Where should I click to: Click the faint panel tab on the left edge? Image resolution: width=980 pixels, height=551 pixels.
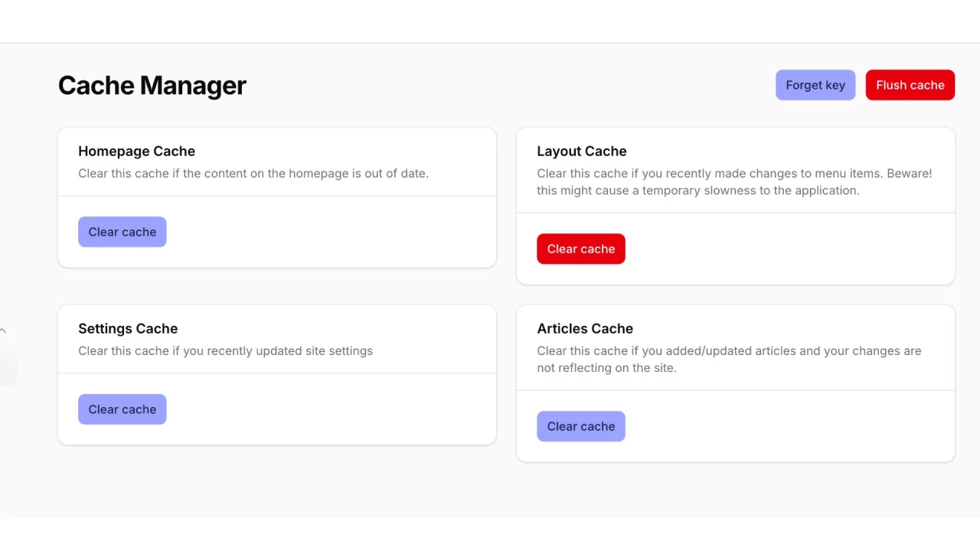(5, 368)
